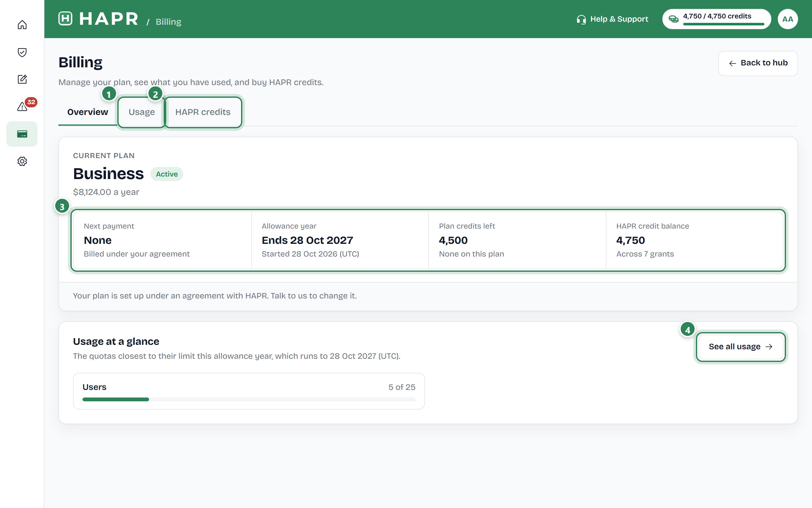Click the Started 28 Oct 2026 (UTC) text
The width and height of the screenshot is (812, 508).
(x=311, y=254)
